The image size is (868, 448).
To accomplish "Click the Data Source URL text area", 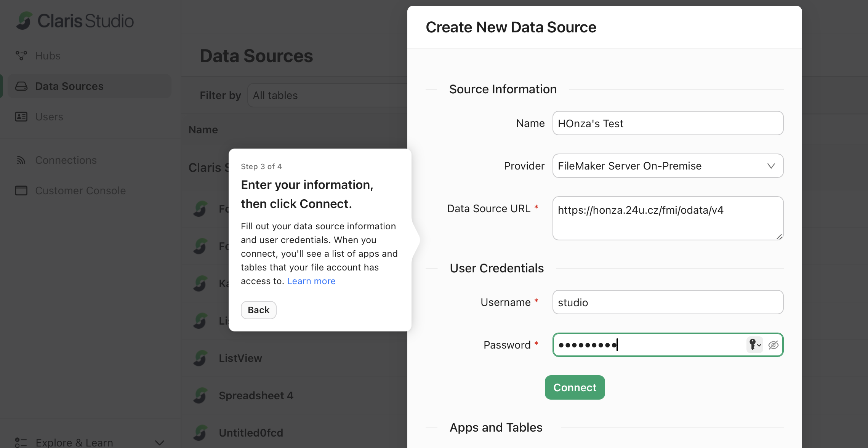I will click(668, 218).
